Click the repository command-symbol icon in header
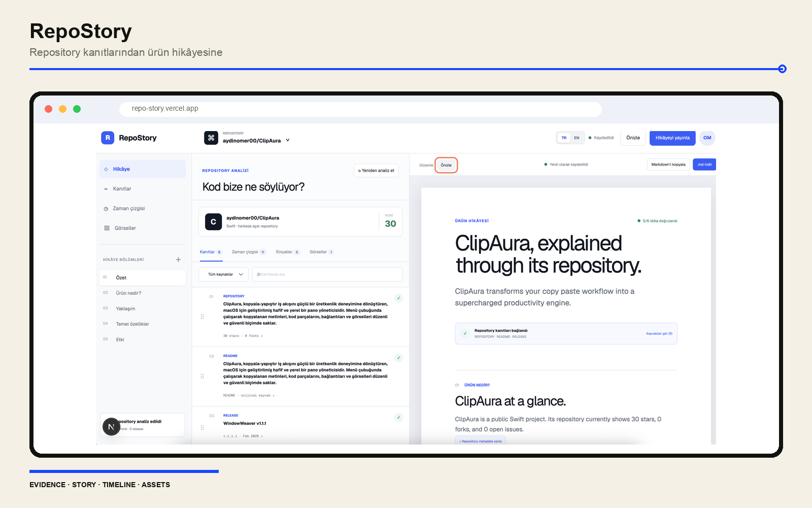 pos(211,138)
